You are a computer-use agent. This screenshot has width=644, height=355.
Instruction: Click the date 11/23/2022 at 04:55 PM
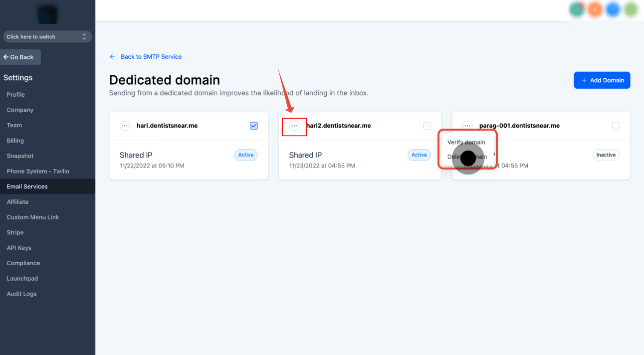[322, 166]
